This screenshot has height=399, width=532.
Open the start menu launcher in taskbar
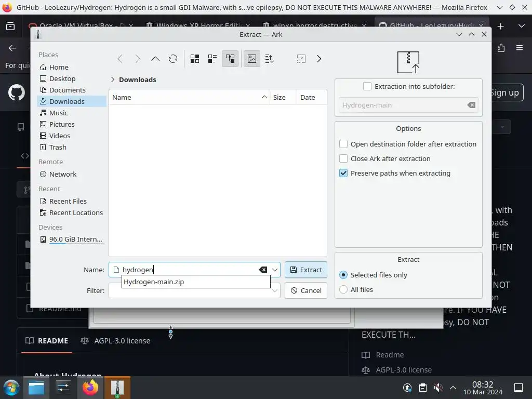pyautogui.click(x=11, y=388)
